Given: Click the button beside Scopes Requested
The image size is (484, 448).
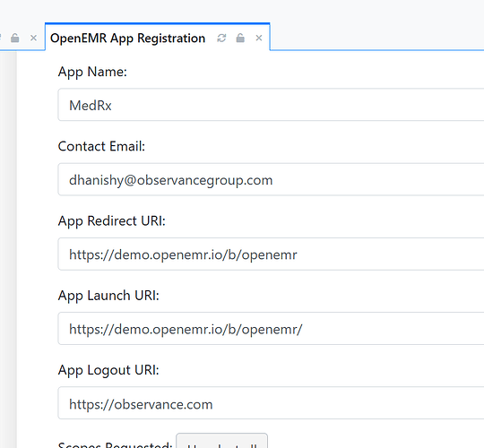Looking at the screenshot, I should pos(221,441).
